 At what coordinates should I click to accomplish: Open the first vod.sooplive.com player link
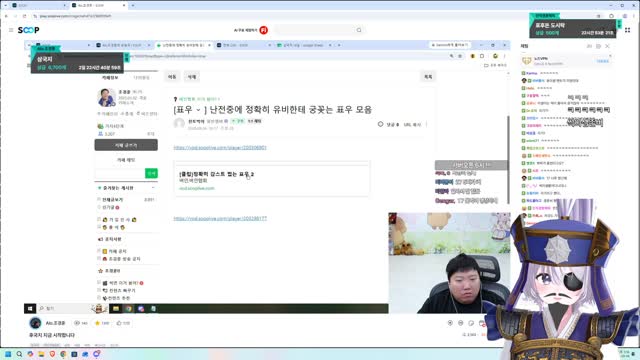pyautogui.click(x=220, y=147)
